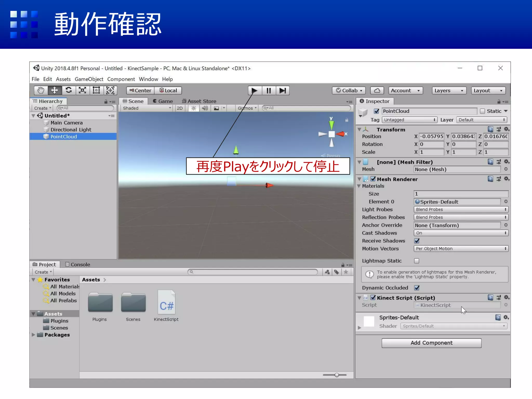532x399 pixels.
Task: Enable the Static checkbox
Action: point(483,111)
